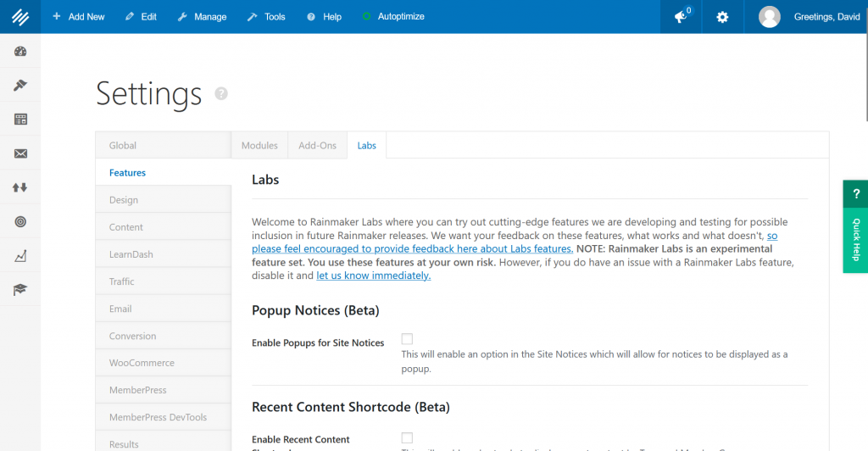The image size is (868, 451).
Task: Select Features in settings sidebar
Action: click(x=164, y=172)
